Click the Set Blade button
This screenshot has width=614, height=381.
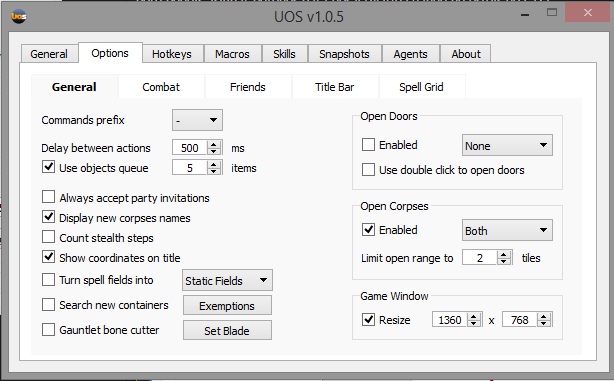[x=227, y=330]
